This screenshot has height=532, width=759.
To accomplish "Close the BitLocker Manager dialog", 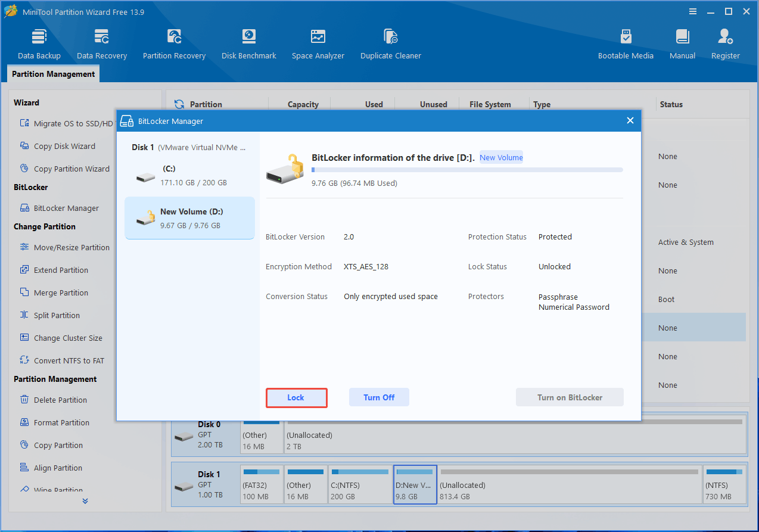I will click(630, 120).
